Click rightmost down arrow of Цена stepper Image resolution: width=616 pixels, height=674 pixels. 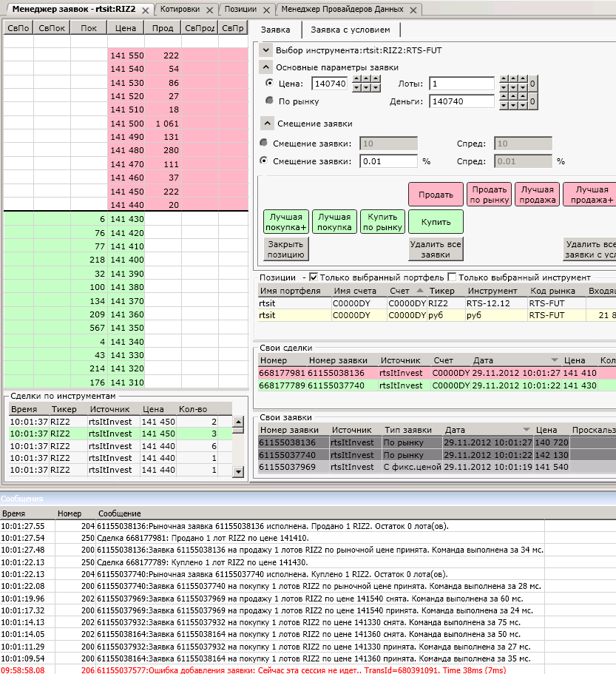[376, 88]
